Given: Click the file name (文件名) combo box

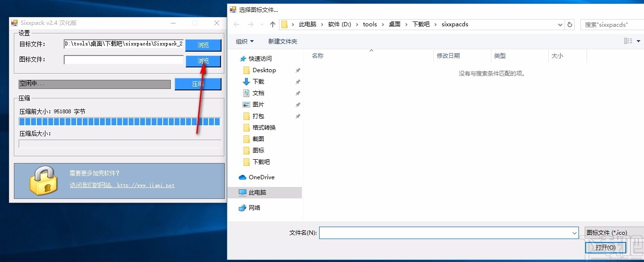Looking at the screenshot, I should 449,233.
